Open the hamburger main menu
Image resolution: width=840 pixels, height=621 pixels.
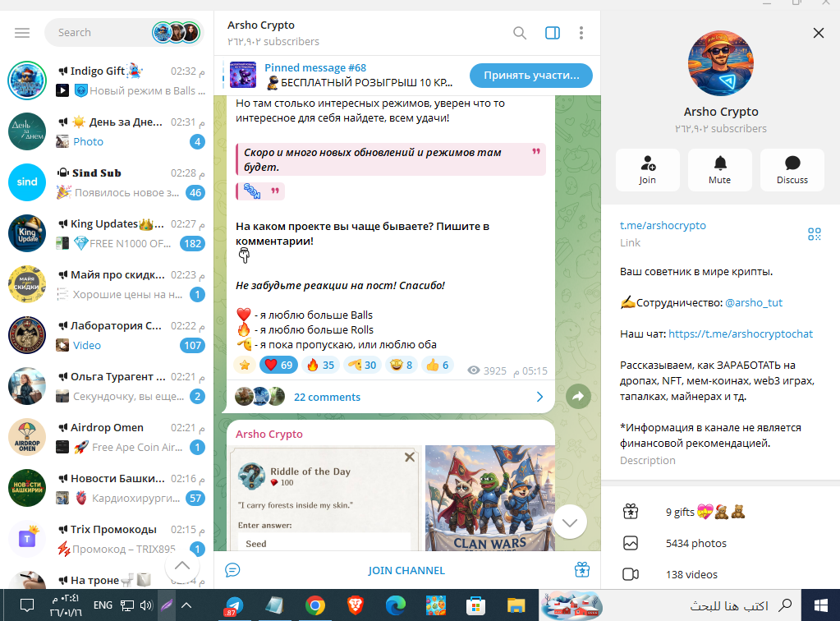[x=22, y=33]
